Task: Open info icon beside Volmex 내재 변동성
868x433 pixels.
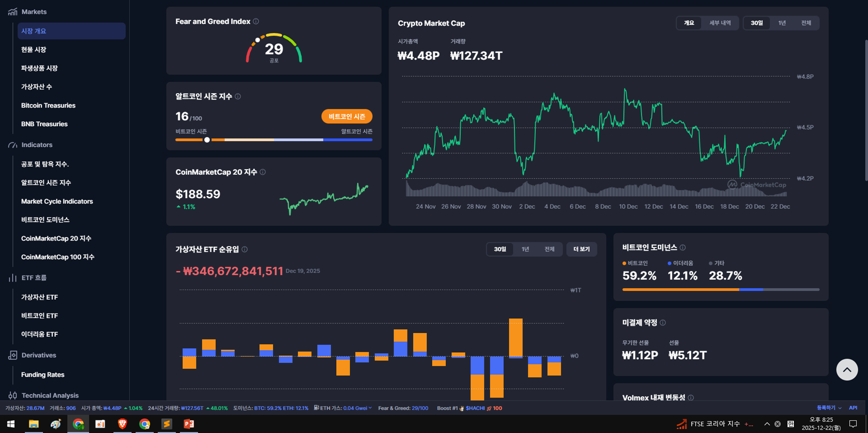Action: tap(691, 398)
